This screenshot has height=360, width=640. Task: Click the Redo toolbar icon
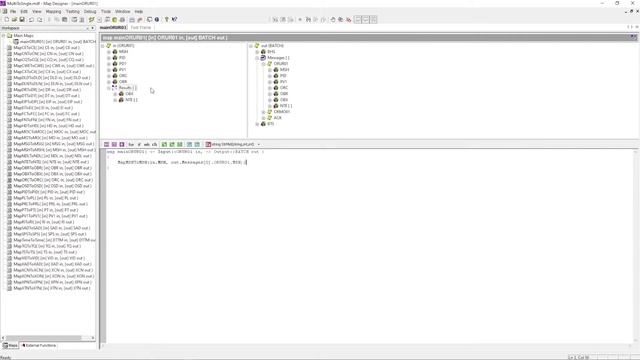pyautogui.click(x=40, y=20)
